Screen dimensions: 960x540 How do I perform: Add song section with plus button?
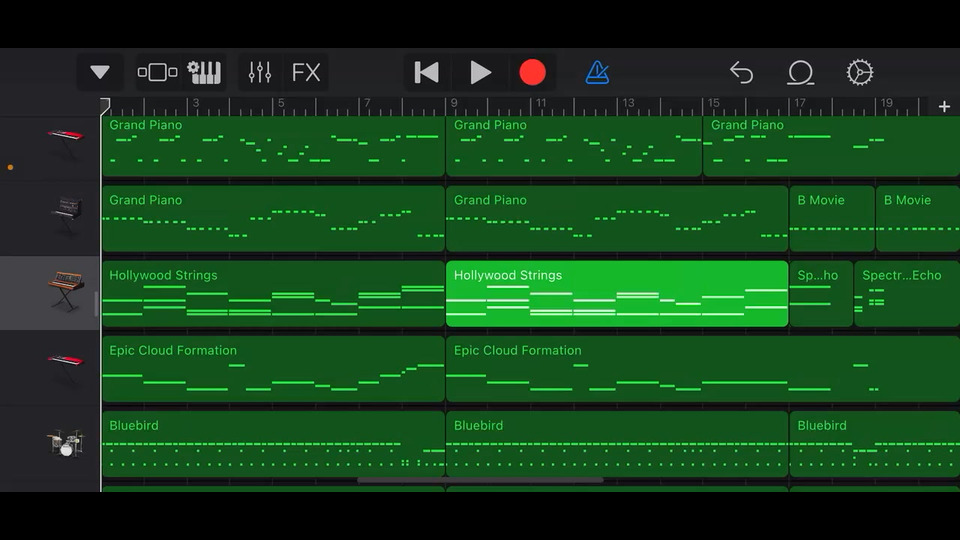click(x=944, y=107)
